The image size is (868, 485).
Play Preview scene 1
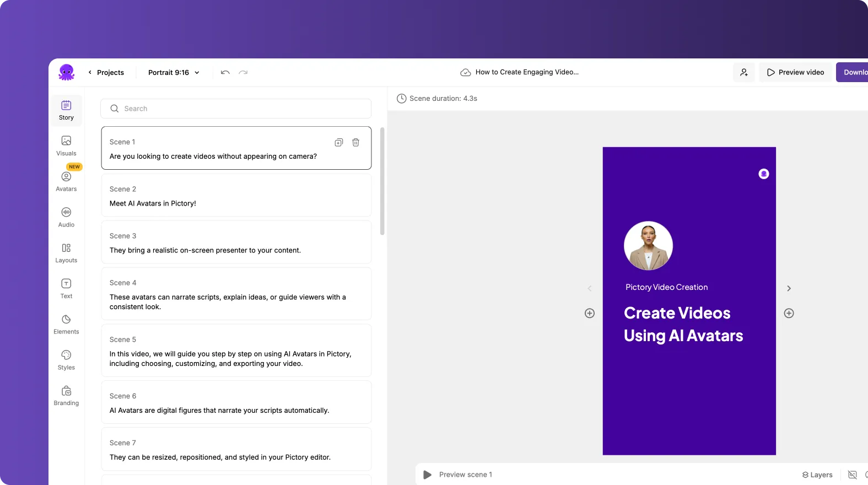428,475
